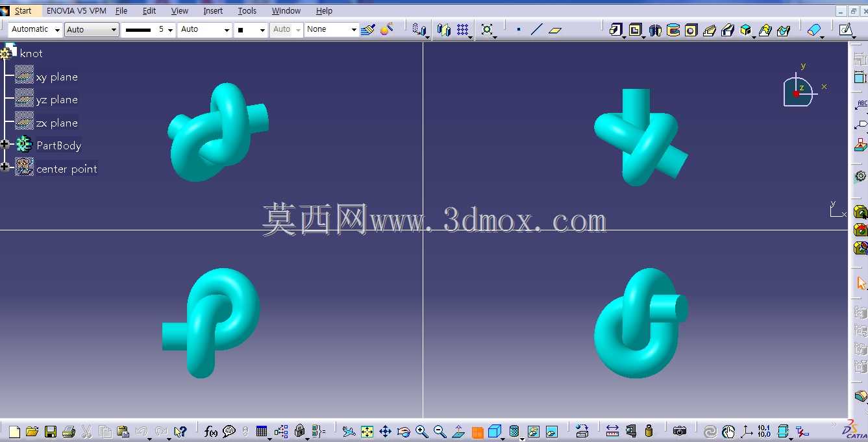Click the Formula f(x) icon
868x442 pixels.
coord(211,432)
